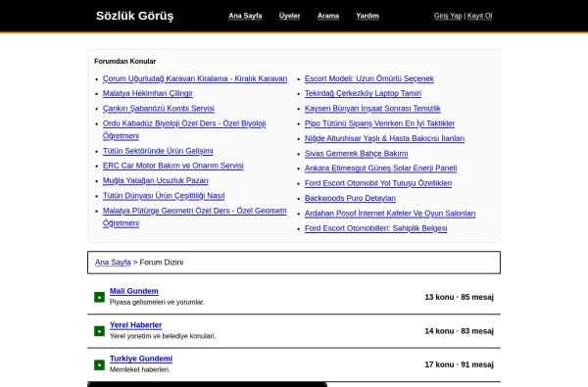
Task: Open Çorum Uğurludağ Karavan Kiralama topic
Action: [x=195, y=78]
